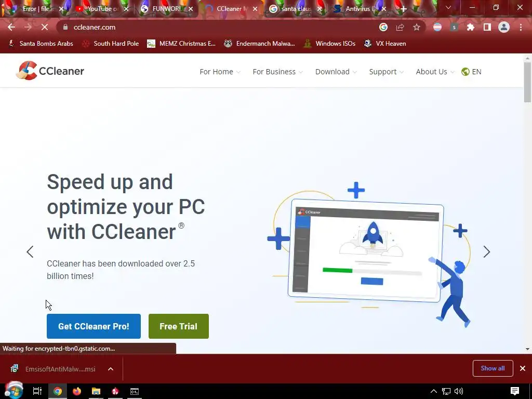Switch to the santa claus Google tab
The height and width of the screenshot is (399, 532).
[x=294, y=9]
